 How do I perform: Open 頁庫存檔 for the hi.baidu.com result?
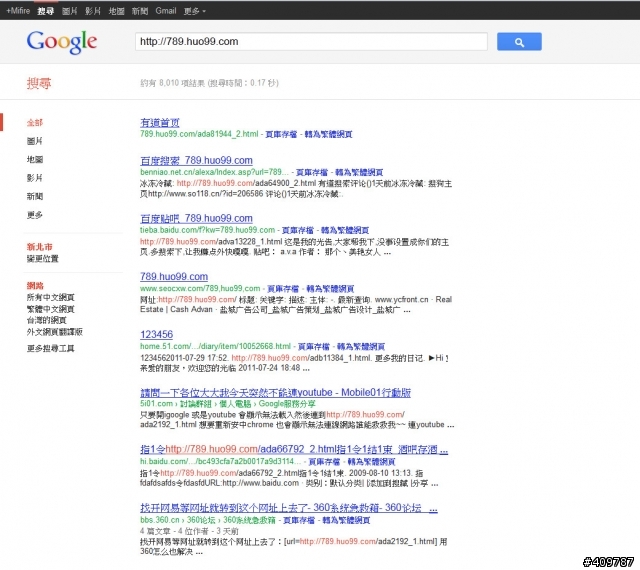(x=324, y=461)
